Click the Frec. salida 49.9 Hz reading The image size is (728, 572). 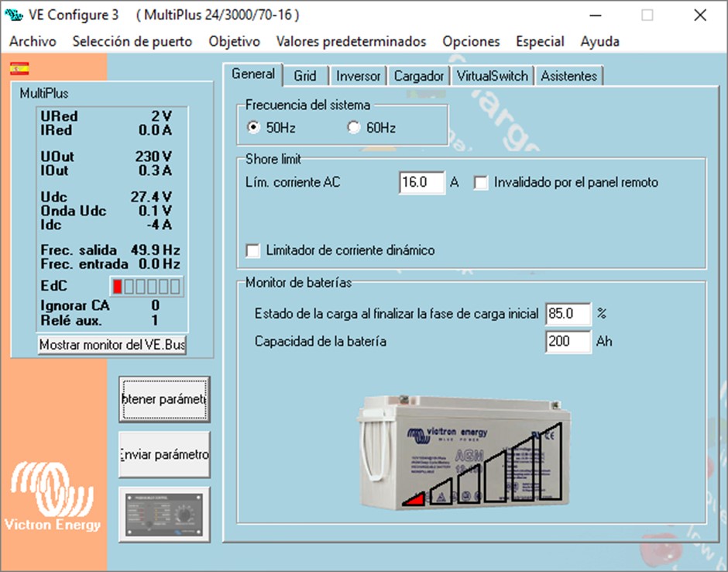111,250
